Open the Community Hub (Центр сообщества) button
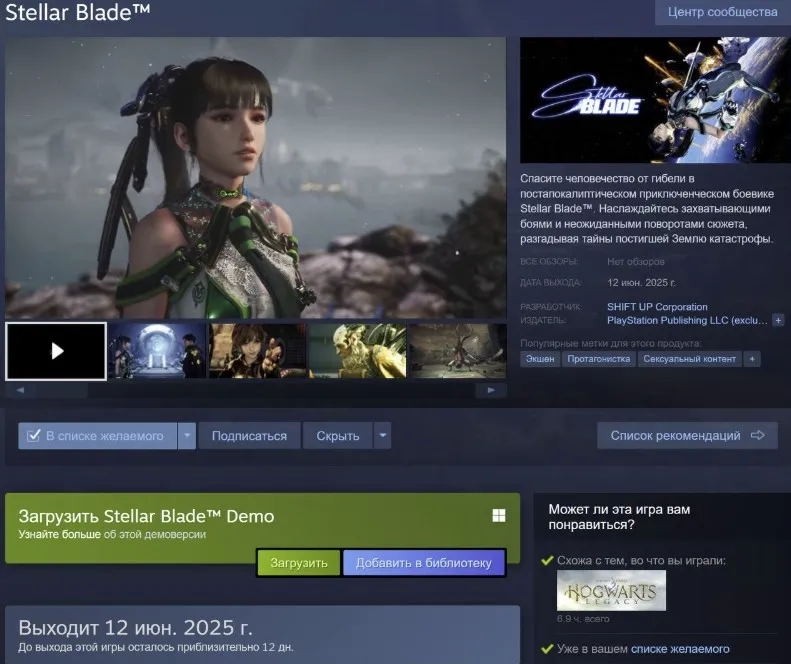Image resolution: width=791 pixels, height=664 pixels. (722, 12)
